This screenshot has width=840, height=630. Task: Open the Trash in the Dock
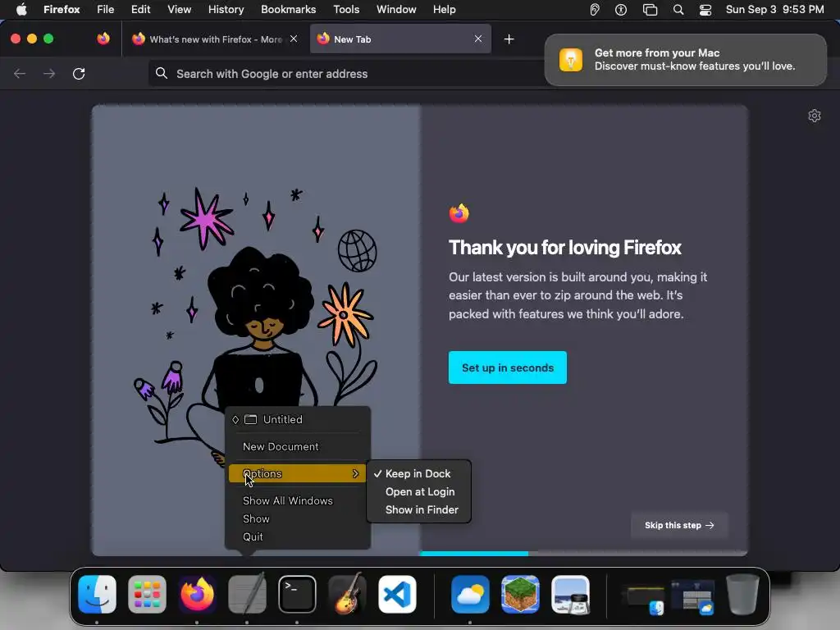tap(742, 595)
